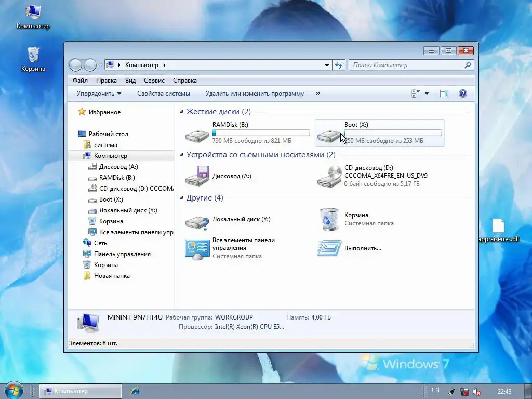532x399 pixels.
Task: Select the Дисковод (A:) floppy icon
Action: [x=197, y=176]
